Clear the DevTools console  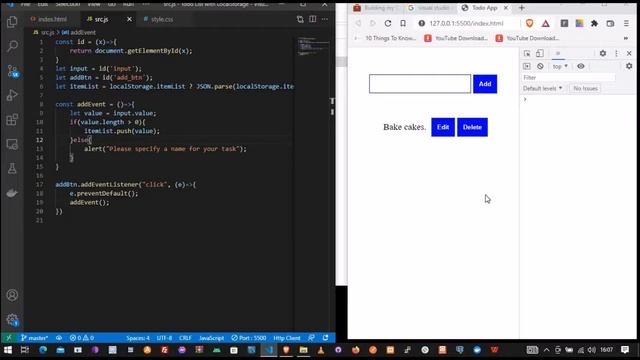(540, 66)
